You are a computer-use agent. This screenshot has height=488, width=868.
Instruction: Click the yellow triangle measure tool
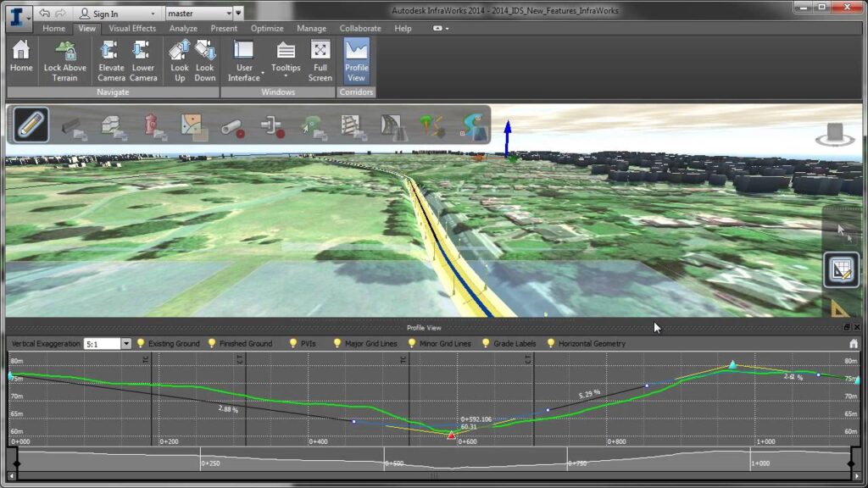tap(840, 308)
